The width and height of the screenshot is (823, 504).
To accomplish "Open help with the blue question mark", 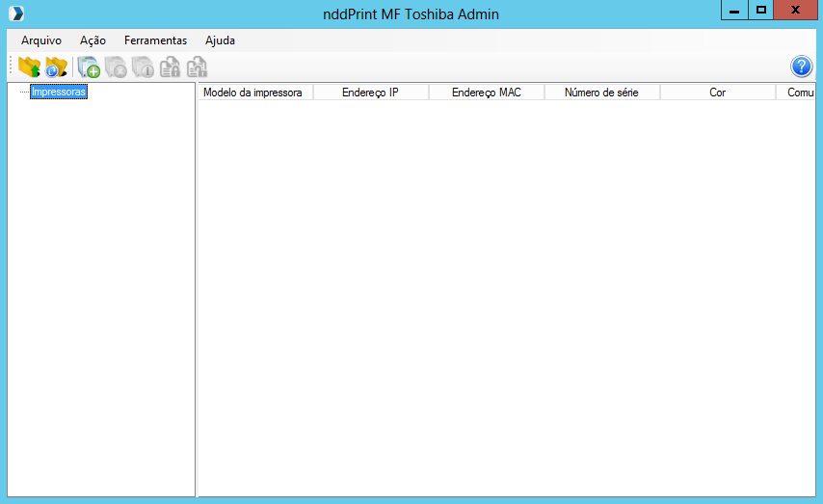I will click(x=801, y=66).
